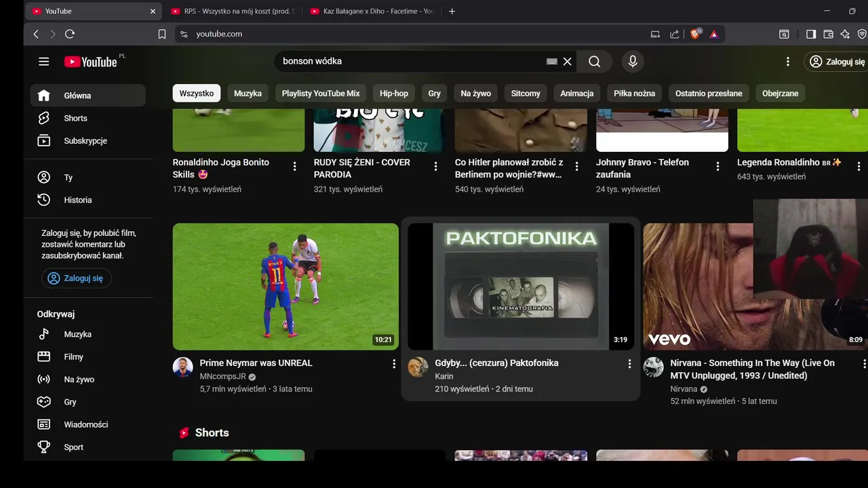Open Muzyka under Odkrywaj

88,334
